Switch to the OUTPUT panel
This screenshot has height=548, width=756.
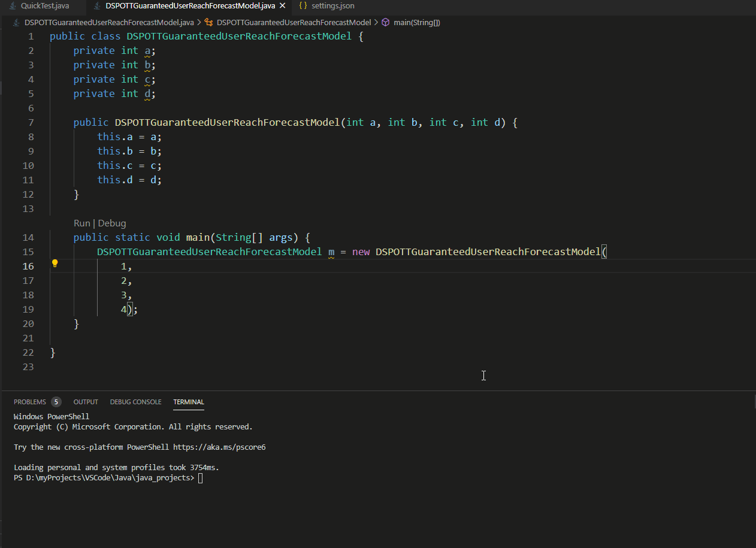pos(86,402)
